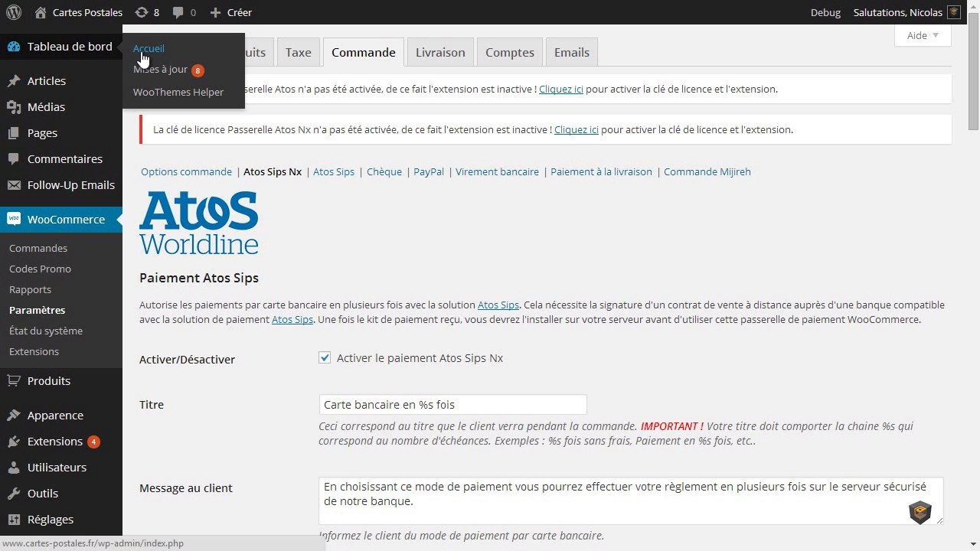Click the Articles pin icon
The image size is (980, 551).
pos(14,81)
